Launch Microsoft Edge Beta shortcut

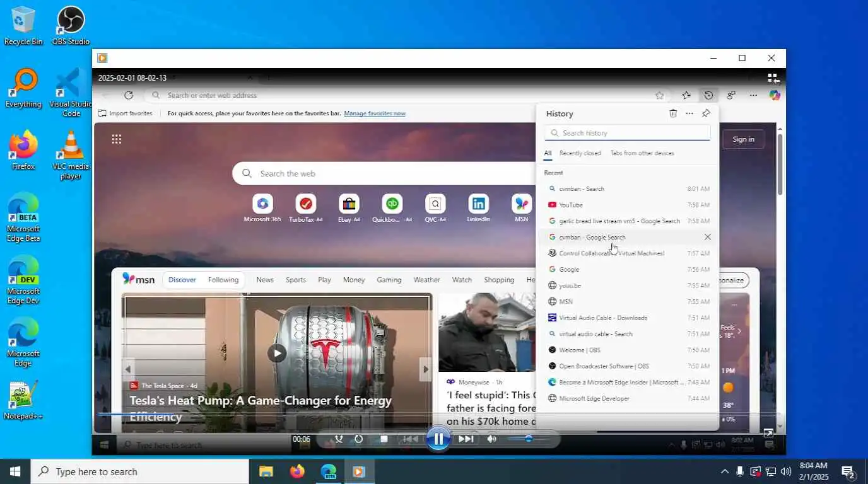pos(23,217)
